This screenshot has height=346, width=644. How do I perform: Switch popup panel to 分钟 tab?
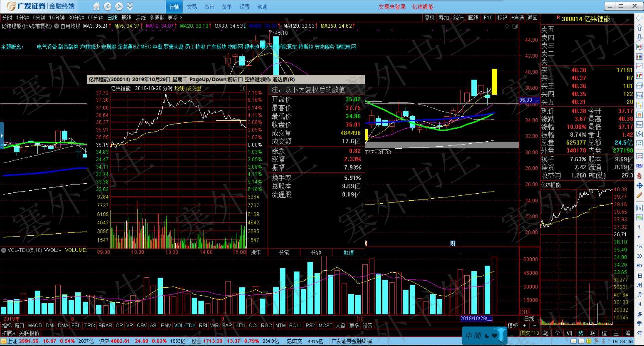(x=316, y=252)
